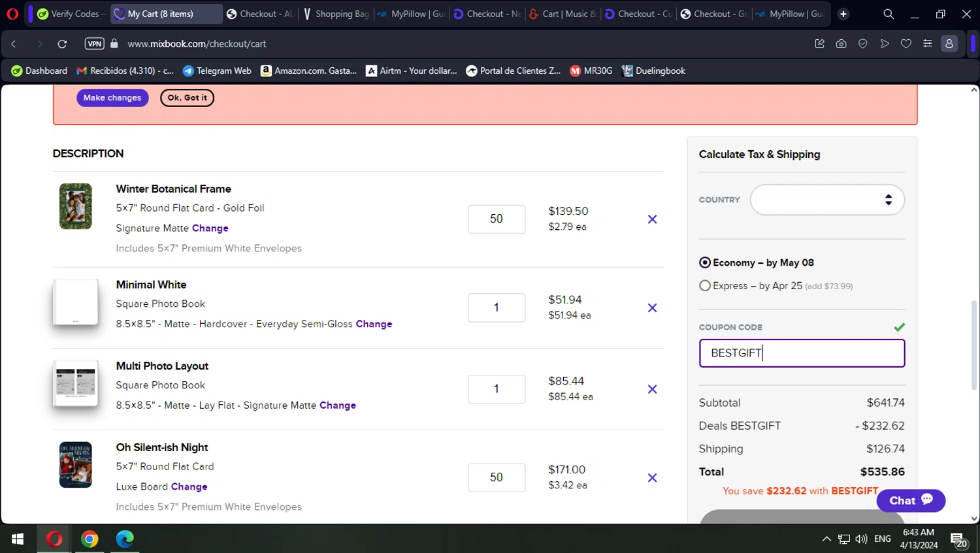Remove Oh Silent-ish Night with X
Image resolution: width=980 pixels, height=553 pixels.
pos(652,478)
